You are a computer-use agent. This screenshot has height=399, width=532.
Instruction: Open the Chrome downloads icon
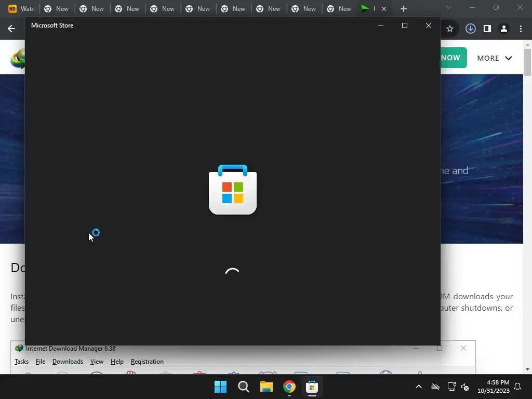(x=471, y=29)
